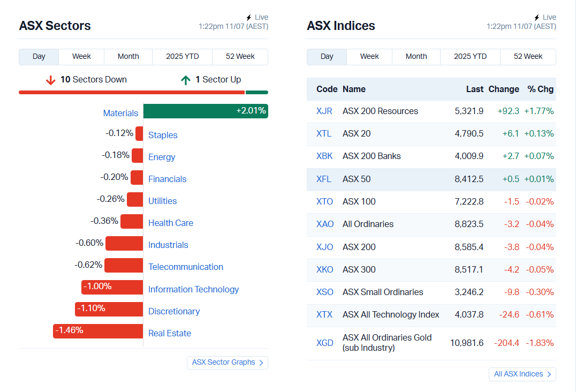This screenshot has height=392, width=576.
Task: Open the Energy sector link
Action: point(162,157)
